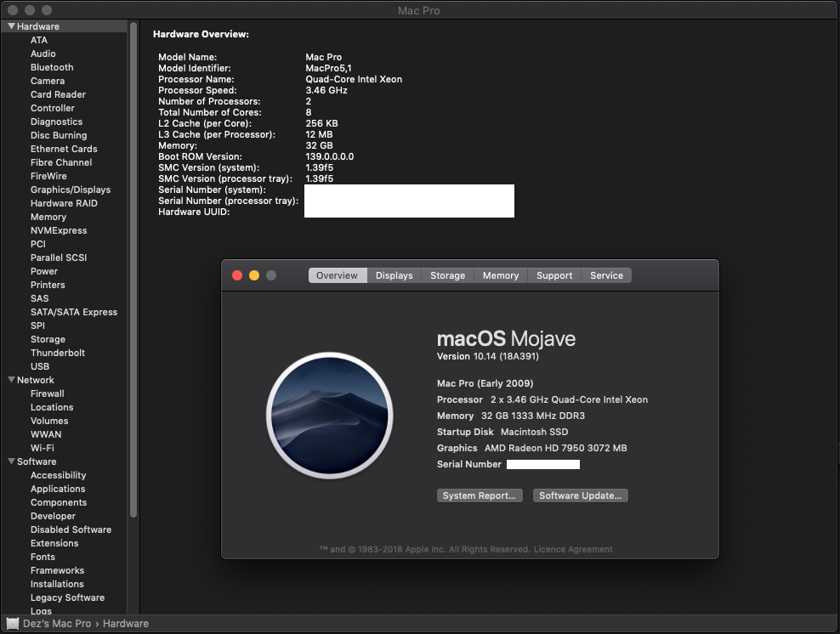
Task: Select Fonts under Software
Action: point(43,557)
